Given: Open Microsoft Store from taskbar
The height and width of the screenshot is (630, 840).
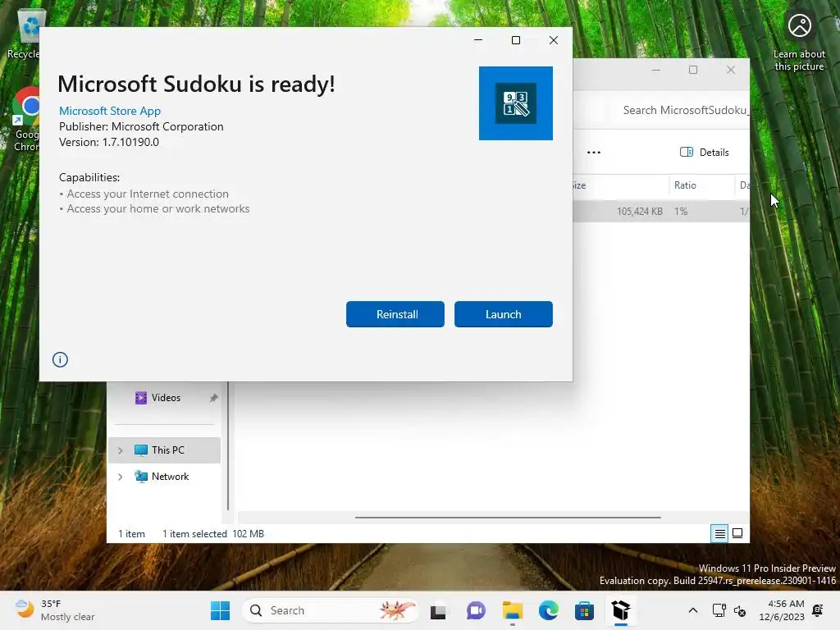Looking at the screenshot, I should point(584,610).
